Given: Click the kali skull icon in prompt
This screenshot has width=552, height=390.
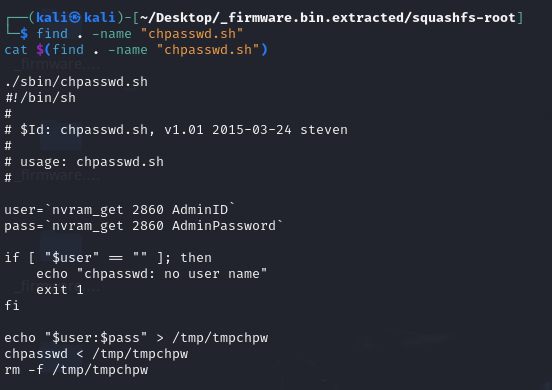Looking at the screenshot, I should coord(74,17).
